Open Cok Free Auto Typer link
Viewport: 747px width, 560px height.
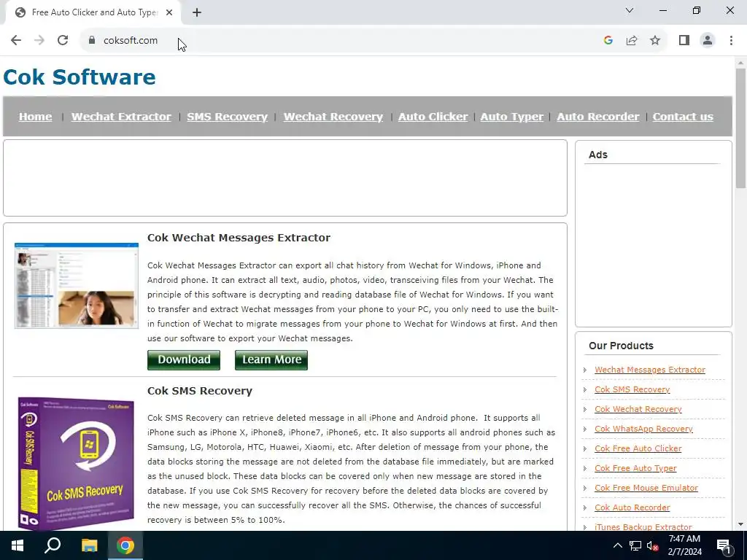[x=635, y=468]
